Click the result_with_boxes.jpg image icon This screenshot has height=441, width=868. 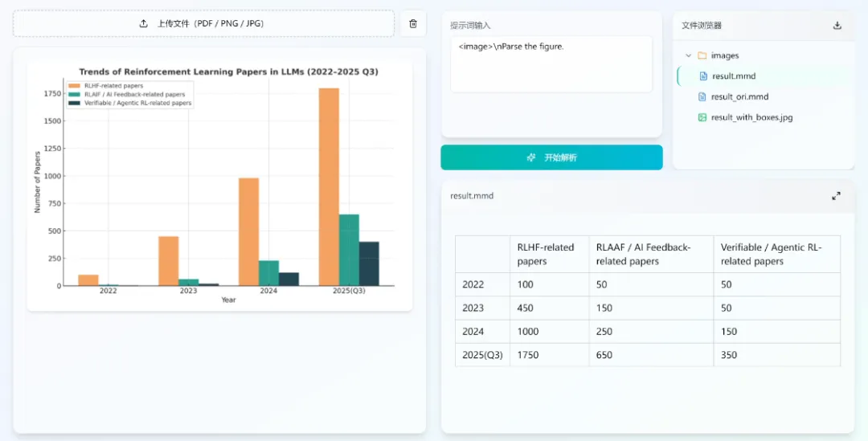pyautogui.click(x=702, y=117)
